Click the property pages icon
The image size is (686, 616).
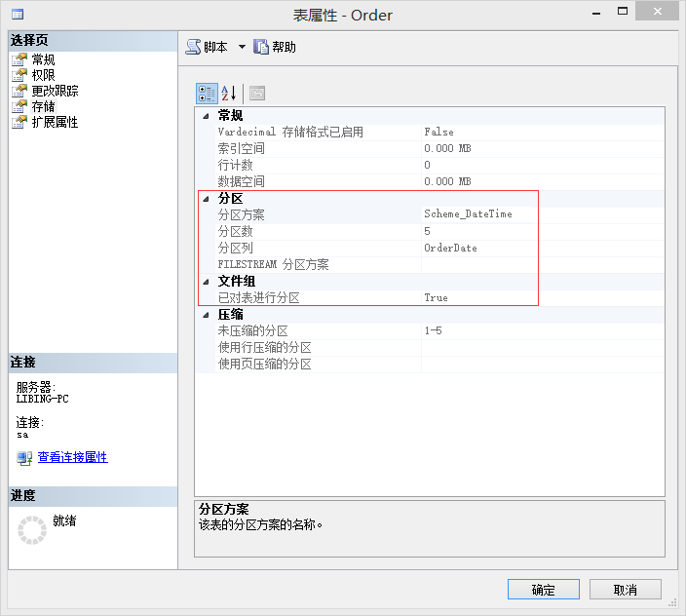pyautogui.click(x=257, y=94)
